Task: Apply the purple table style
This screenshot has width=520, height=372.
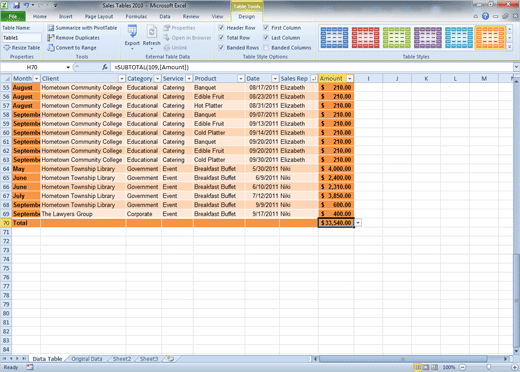Action: [x=428, y=38]
